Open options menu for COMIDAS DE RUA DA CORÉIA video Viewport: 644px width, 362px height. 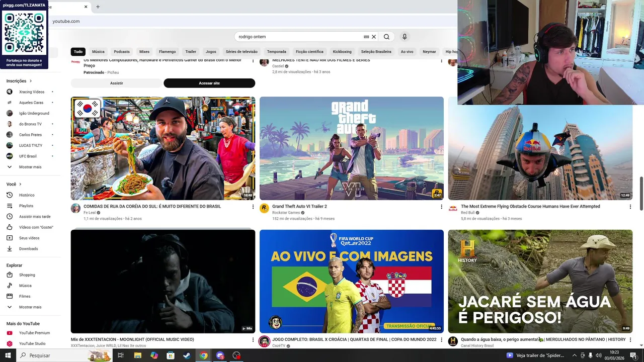coord(253,207)
